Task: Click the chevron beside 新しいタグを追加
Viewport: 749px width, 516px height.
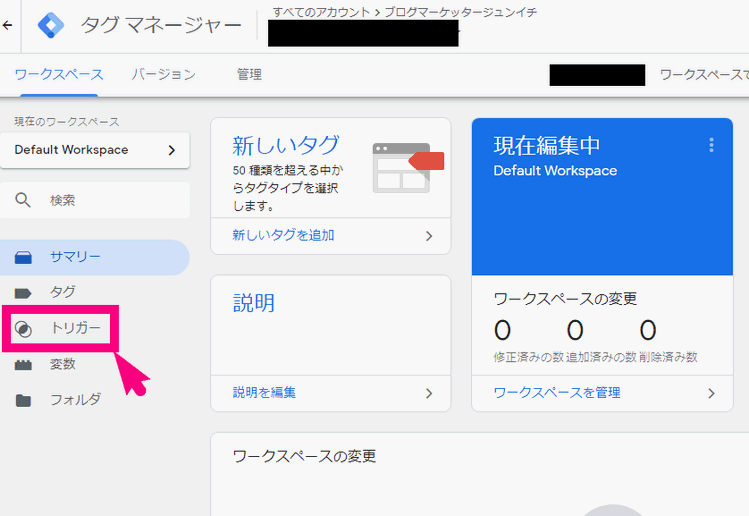Action: point(429,236)
